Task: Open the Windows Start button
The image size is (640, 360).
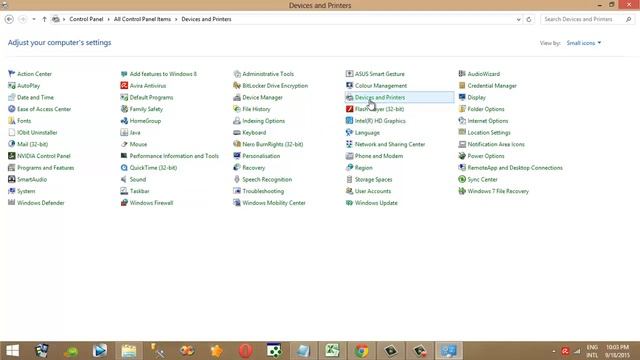Action: point(12,351)
